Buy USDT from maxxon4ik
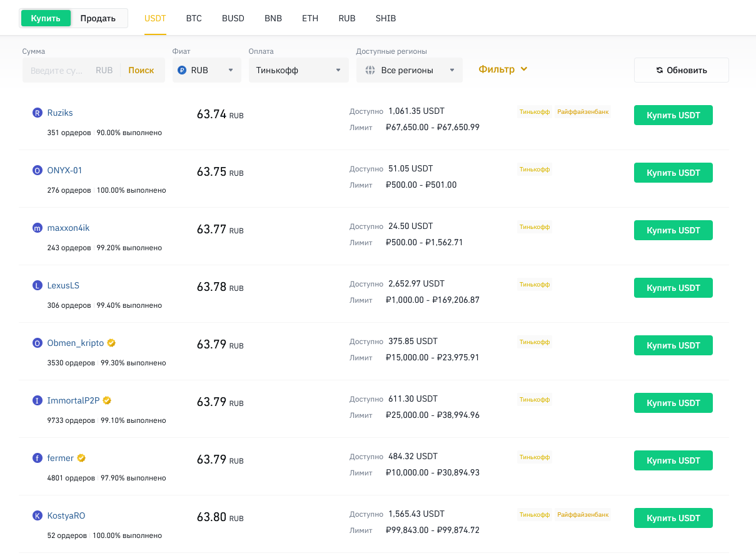 (673, 230)
